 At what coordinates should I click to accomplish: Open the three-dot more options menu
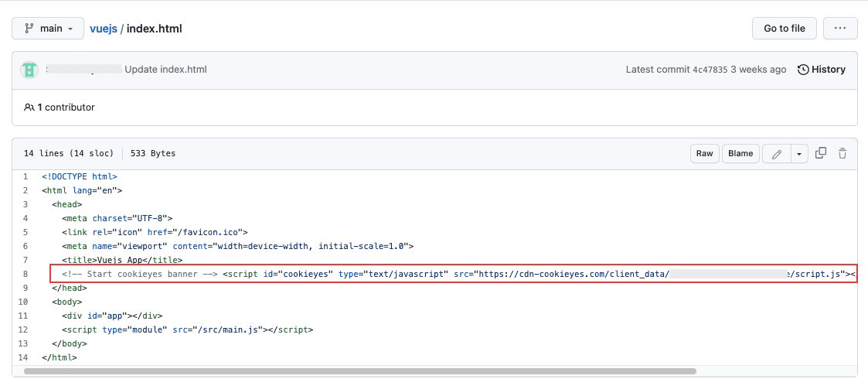839,29
